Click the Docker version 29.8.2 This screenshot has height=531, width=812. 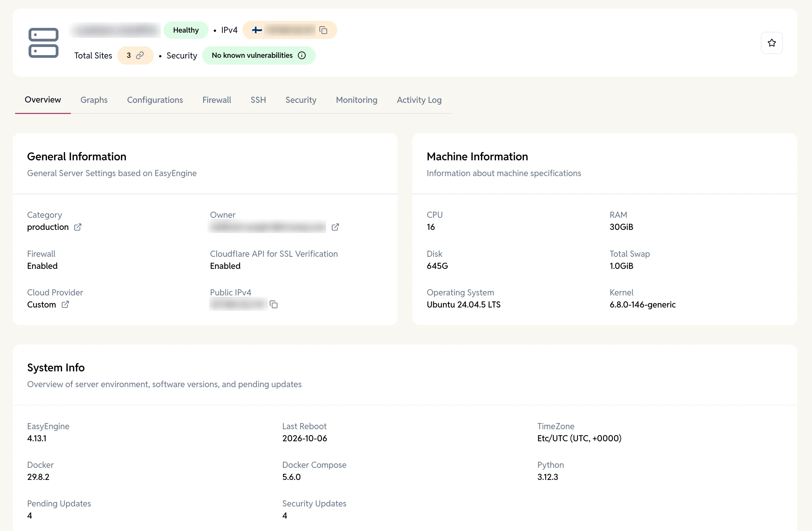click(x=38, y=477)
